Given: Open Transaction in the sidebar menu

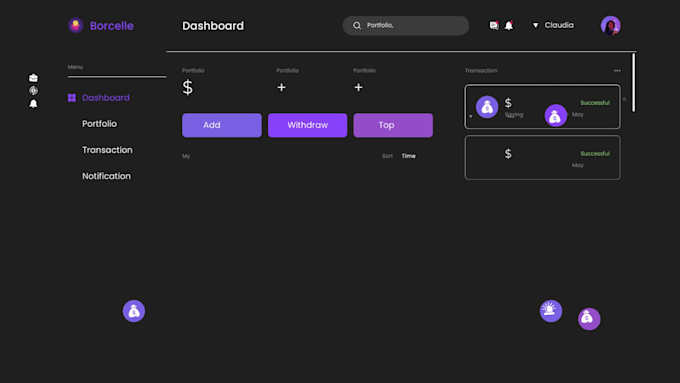Looking at the screenshot, I should (x=107, y=150).
